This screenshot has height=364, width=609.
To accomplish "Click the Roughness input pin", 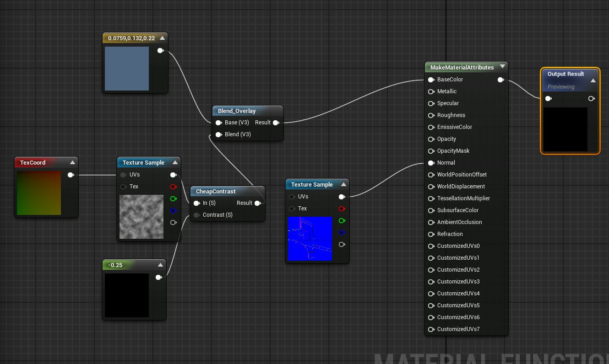I will pos(431,115).
